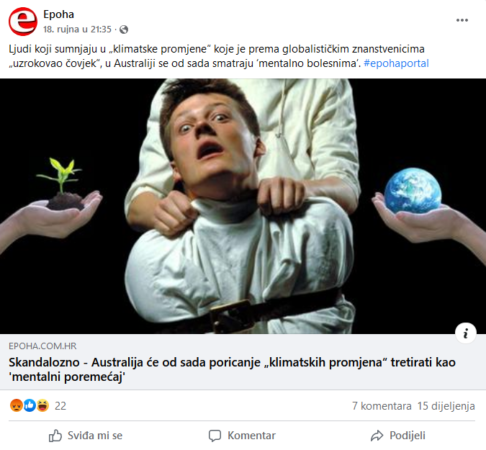Viewport: 486px width, 450px height.
Task: Open the article preview image
Action: 243,206
